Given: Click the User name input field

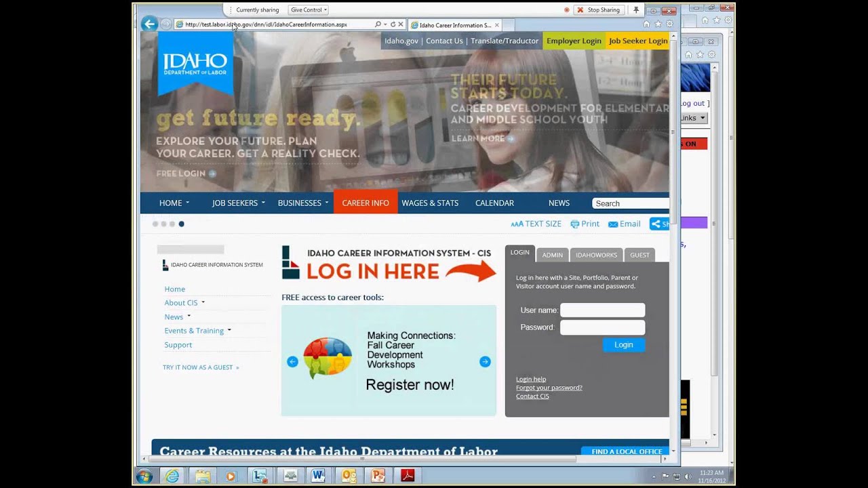Looking at the screenshot, I should (602, 310).
